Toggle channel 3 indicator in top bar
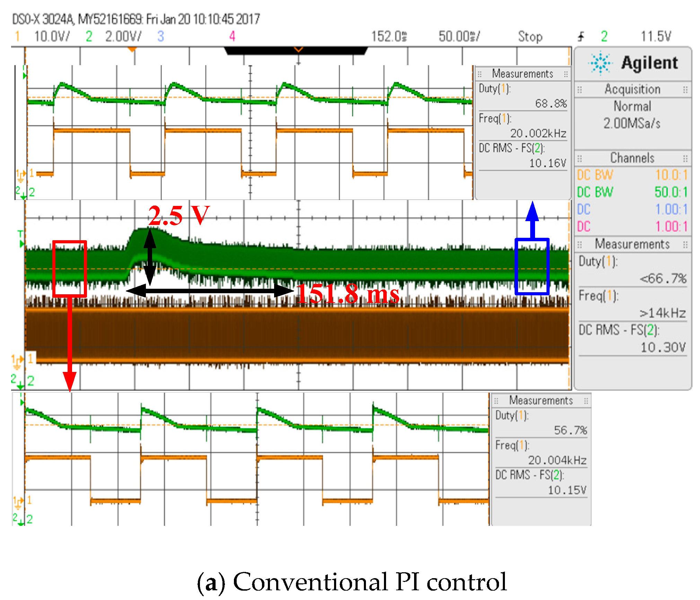The width and height of the screenshot is (700, 600). 160,36
